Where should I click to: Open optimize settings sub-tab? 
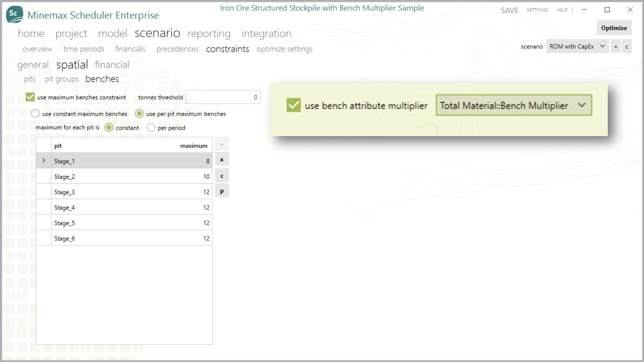[x=284, y=49]
